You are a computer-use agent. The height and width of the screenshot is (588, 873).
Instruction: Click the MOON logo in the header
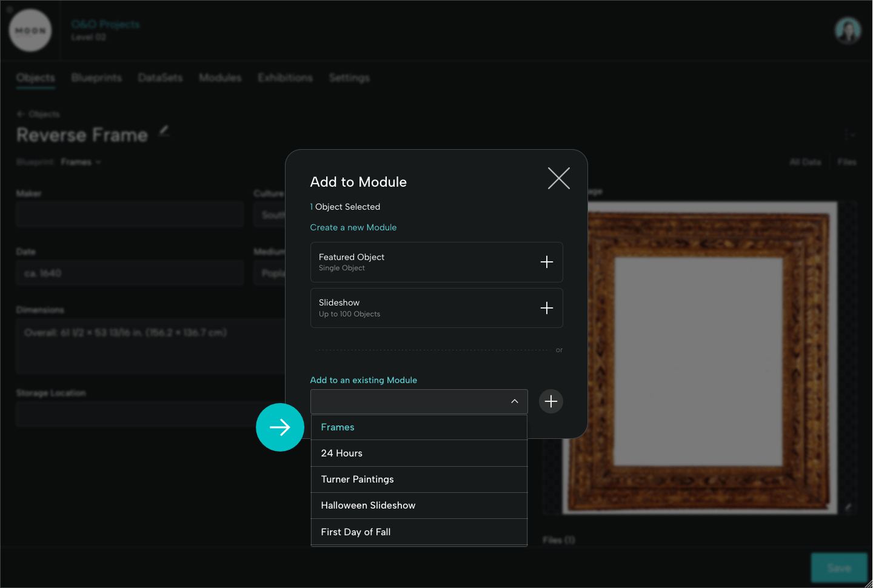pyautogui.click(x=30, y=30)
